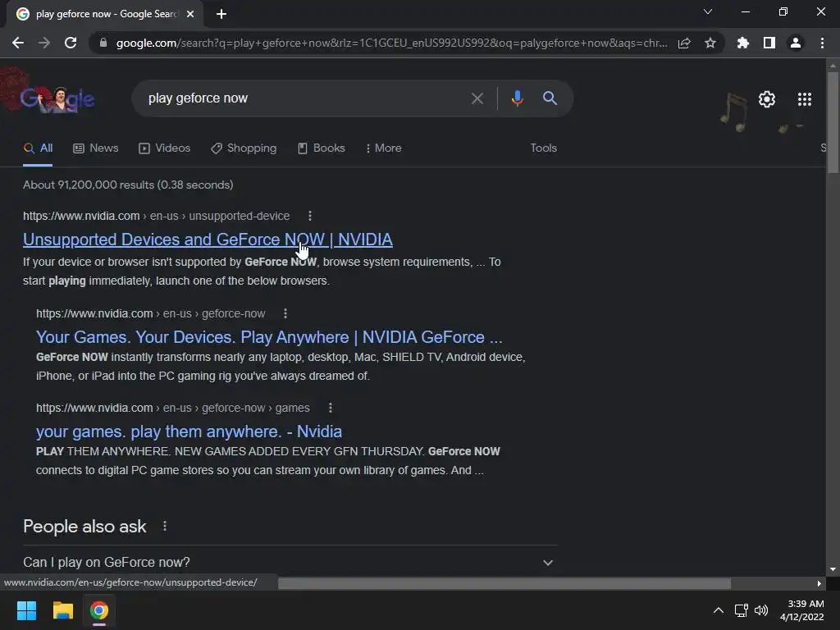
Task: Click the horizontal scrollbar thumb
Action: click(504, 583)
